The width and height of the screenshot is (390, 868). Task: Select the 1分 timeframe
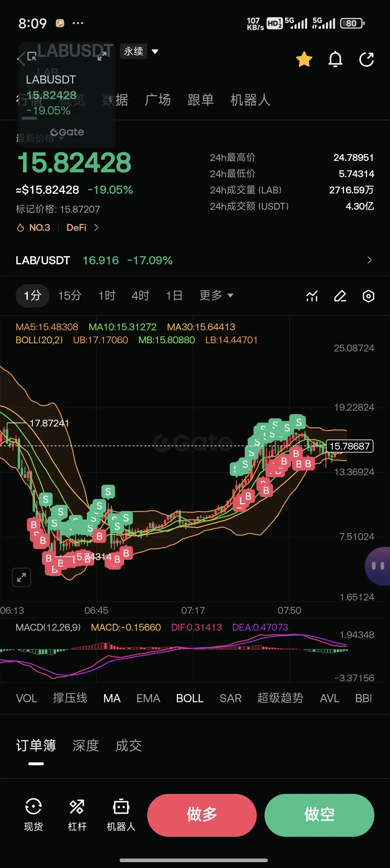[x=33, y=296]
